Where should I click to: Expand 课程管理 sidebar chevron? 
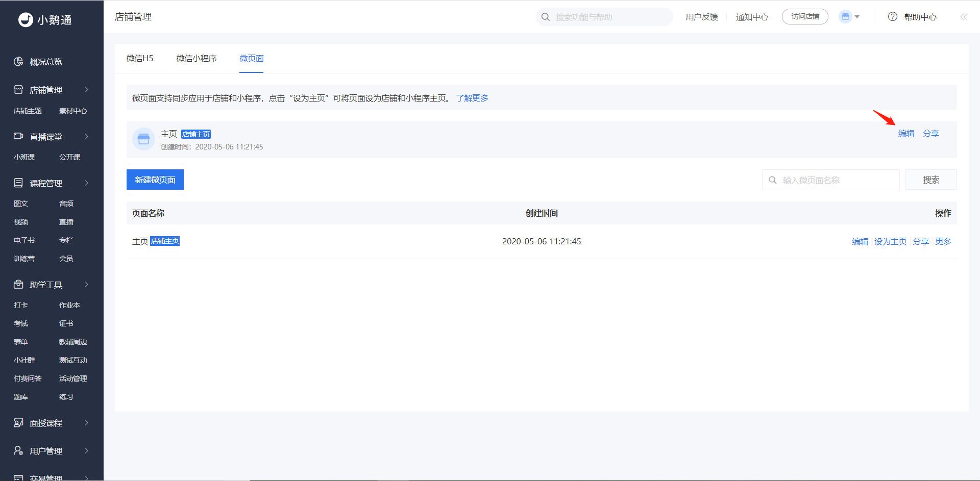click(86, 183)
